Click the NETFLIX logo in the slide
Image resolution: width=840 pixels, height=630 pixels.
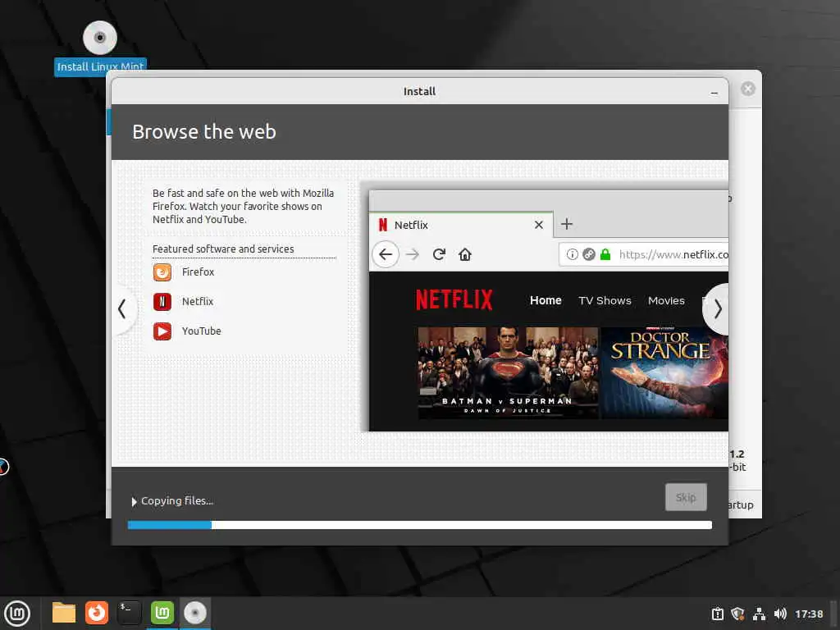click(x=454, y=300)
